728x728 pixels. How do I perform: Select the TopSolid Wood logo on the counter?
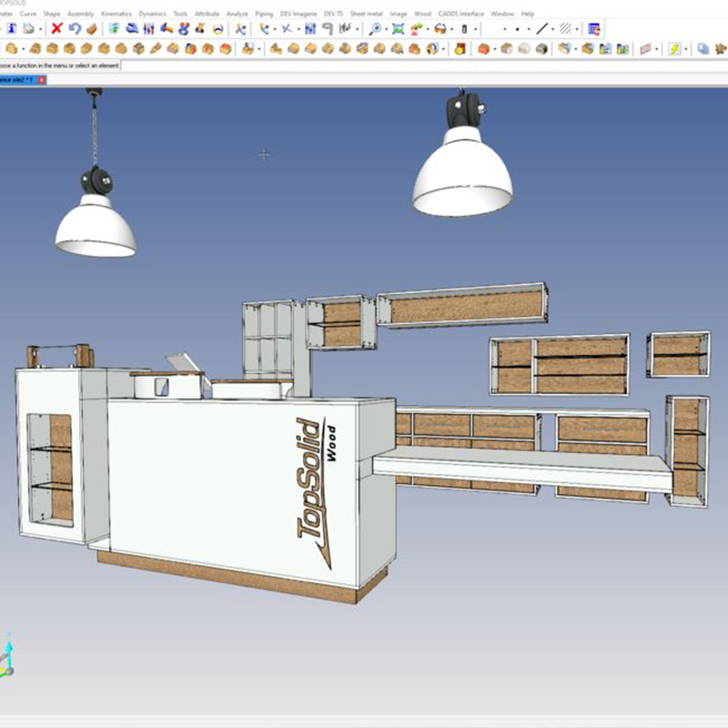click(x=316, y=492)
